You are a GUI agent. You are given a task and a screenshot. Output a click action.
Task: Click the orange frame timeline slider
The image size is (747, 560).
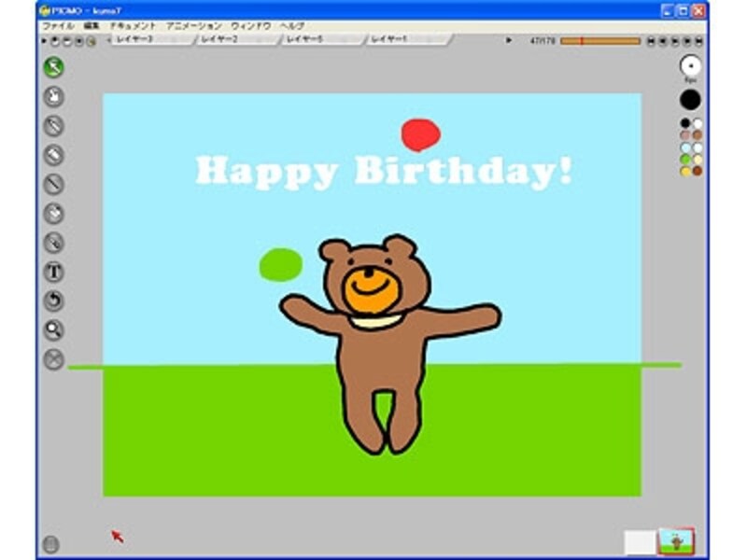(600, 41)
